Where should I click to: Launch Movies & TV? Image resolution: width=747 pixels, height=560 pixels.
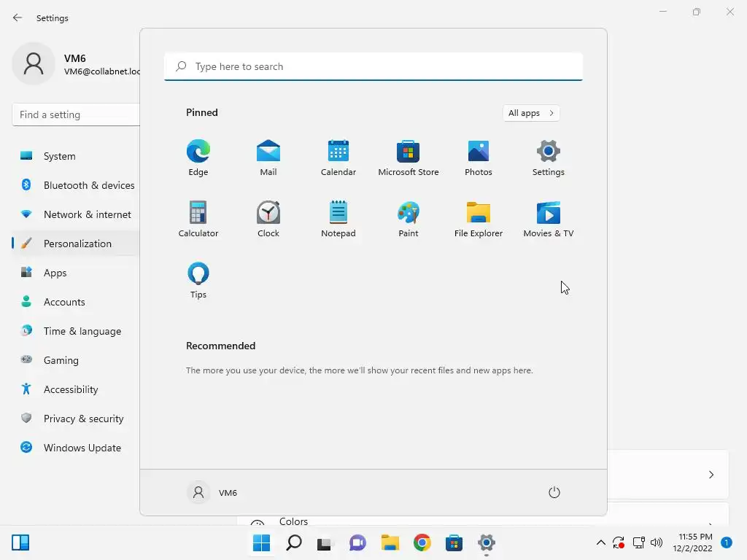(549, 219)
